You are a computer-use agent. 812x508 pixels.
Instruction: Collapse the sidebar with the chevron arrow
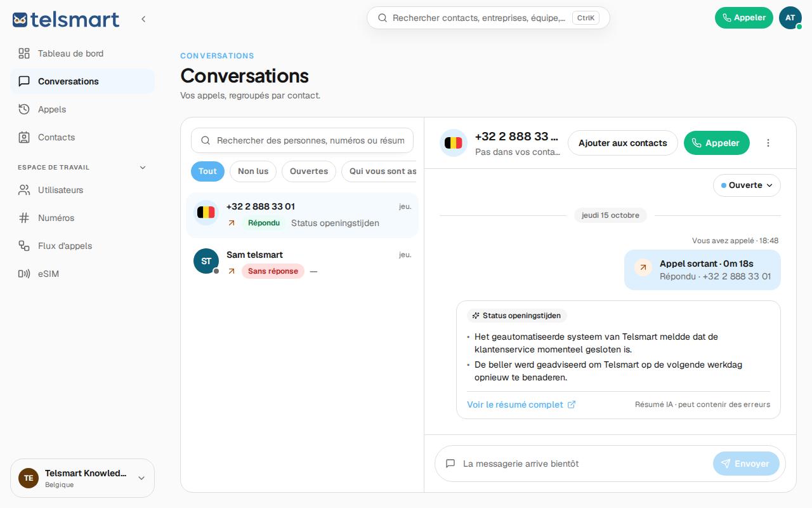tap(143, 19)
